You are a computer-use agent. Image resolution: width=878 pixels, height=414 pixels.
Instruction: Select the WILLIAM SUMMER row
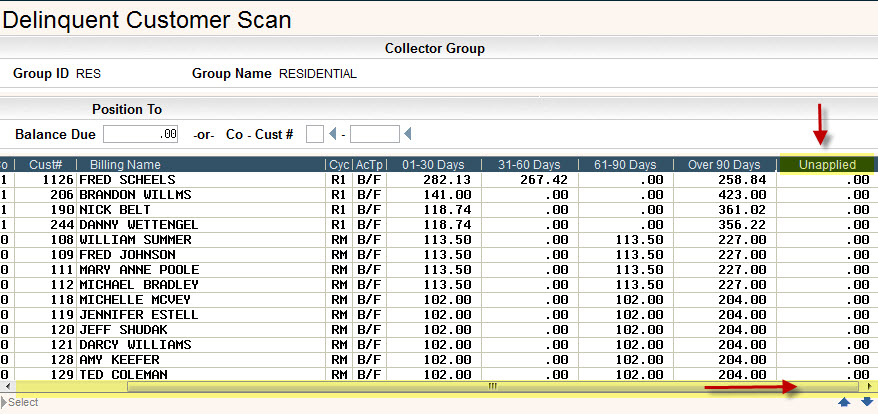click(x=437, y=240)
